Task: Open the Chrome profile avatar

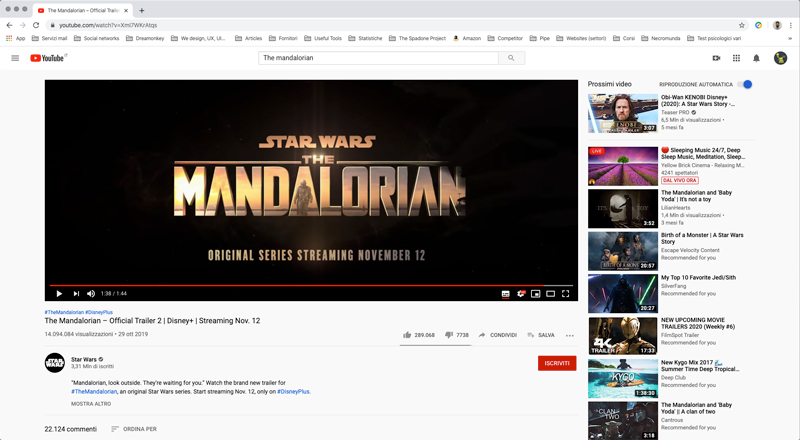Action: pos(777,25)
